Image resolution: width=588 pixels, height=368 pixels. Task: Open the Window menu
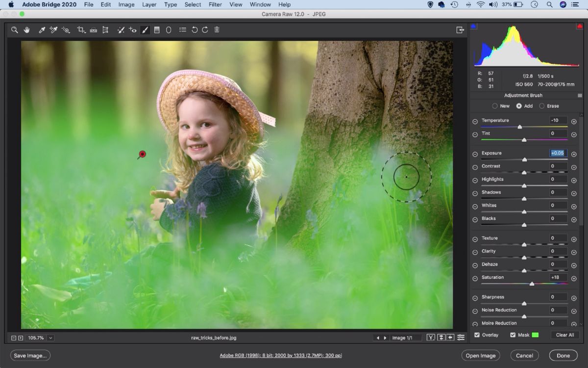click(260, 4)
